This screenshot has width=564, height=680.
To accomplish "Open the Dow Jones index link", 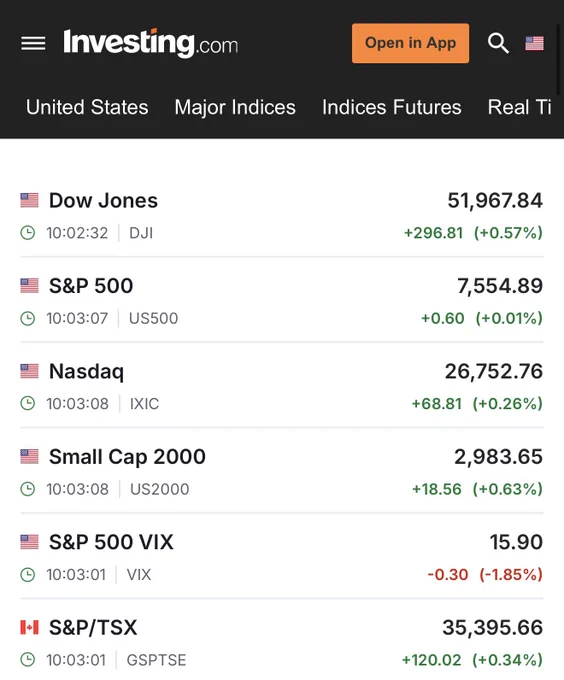I will [x=103, y=200].
